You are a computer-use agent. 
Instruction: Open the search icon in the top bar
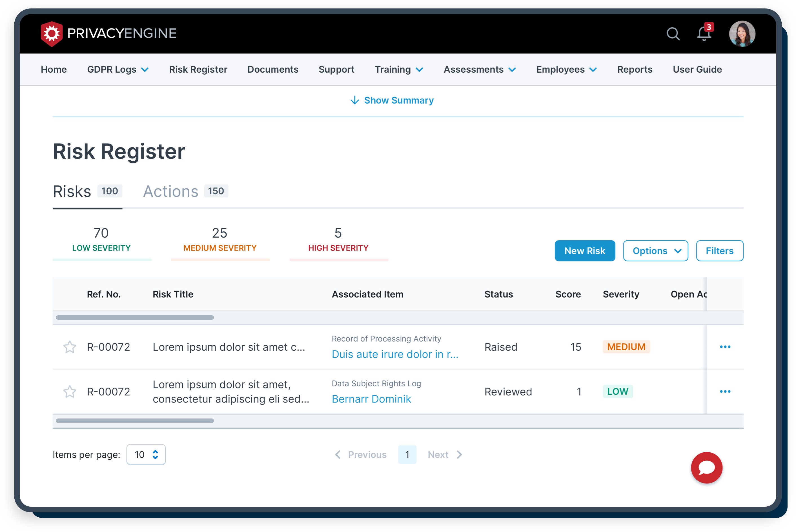tap(673, 33)
